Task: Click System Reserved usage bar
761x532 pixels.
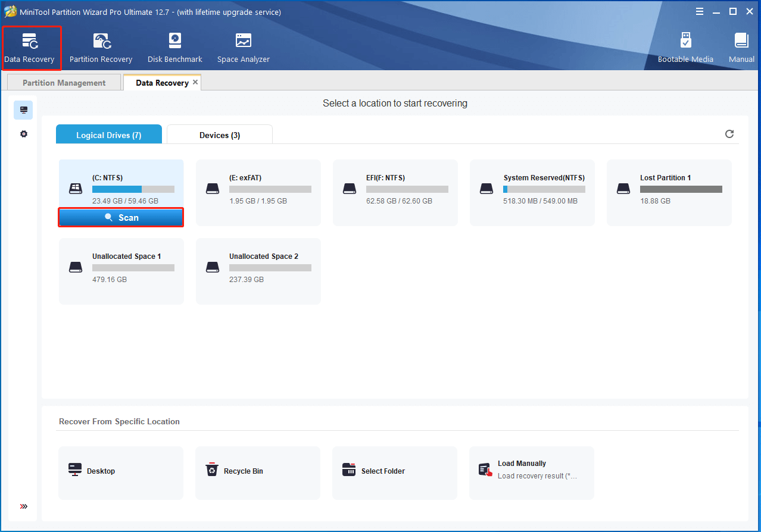Action: [x=544, y=189]
